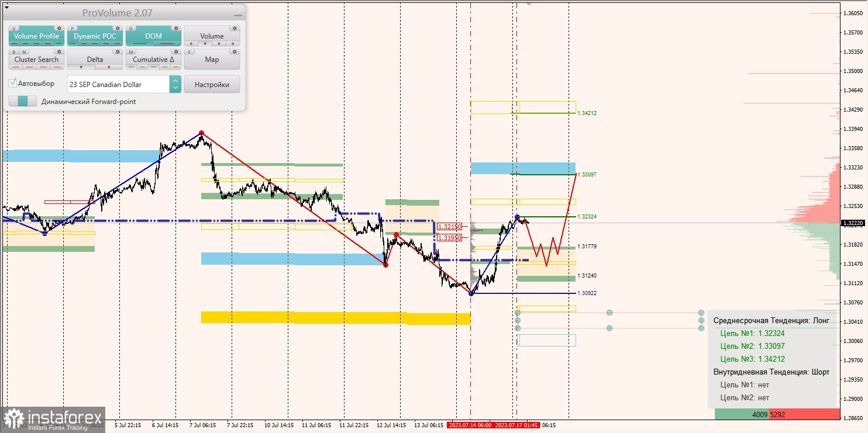Click the 1.34212 target price label
The height and width of the screenshot is (433, 868).
pyautogui.click(x=587, y=113)
